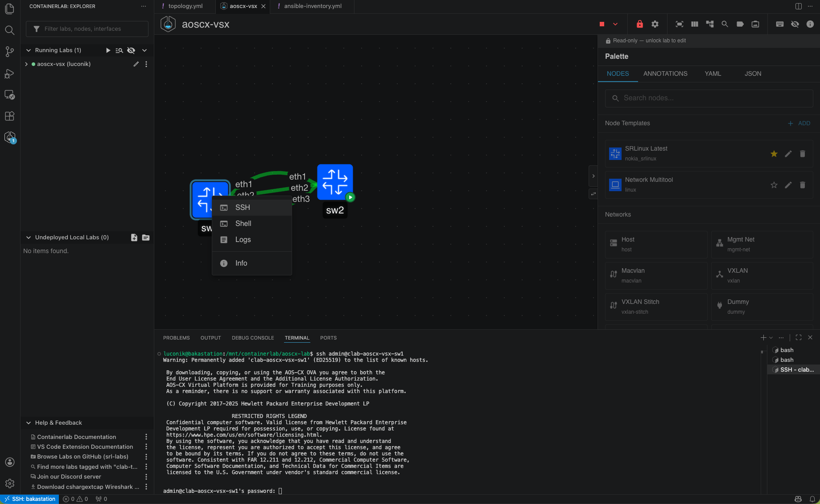Open editor More Actions ellipsis
This screenshot has height=504, width=820.
point(810,6)
